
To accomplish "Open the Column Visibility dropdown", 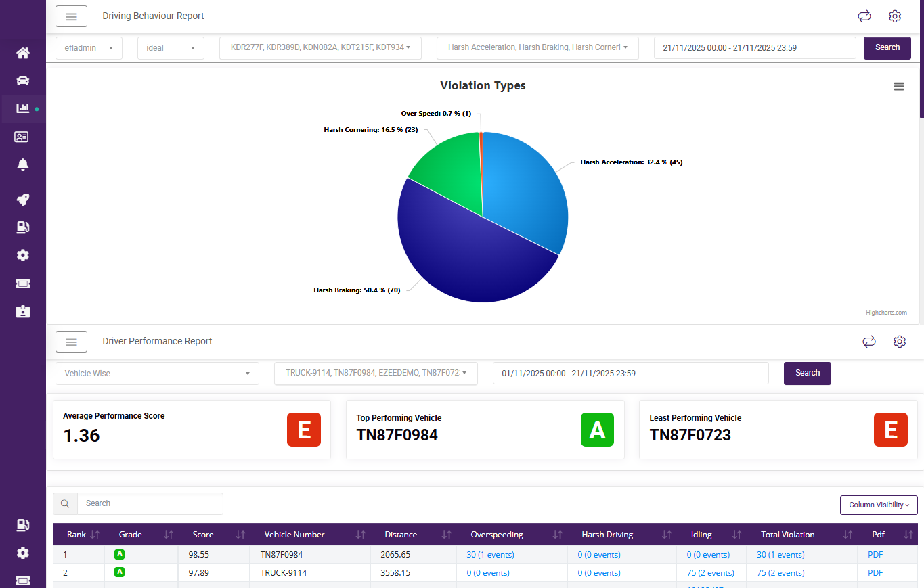I will [x=879, y=505].
